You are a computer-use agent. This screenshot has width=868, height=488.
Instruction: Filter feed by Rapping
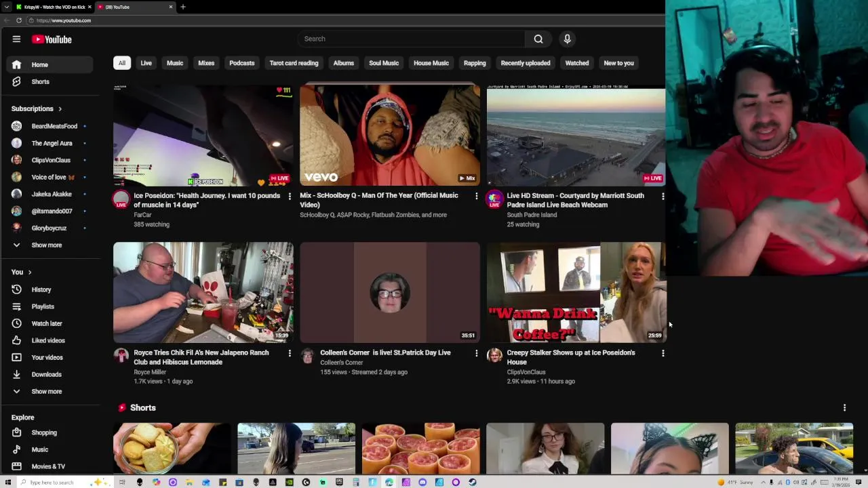tap(475, 63)
